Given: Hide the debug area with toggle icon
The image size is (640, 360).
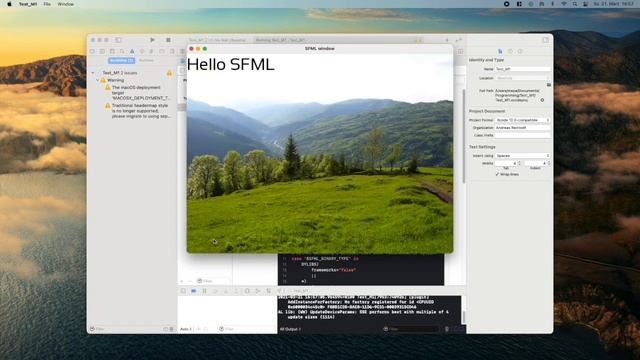Looking at the screenshot, I should point(183,291).
